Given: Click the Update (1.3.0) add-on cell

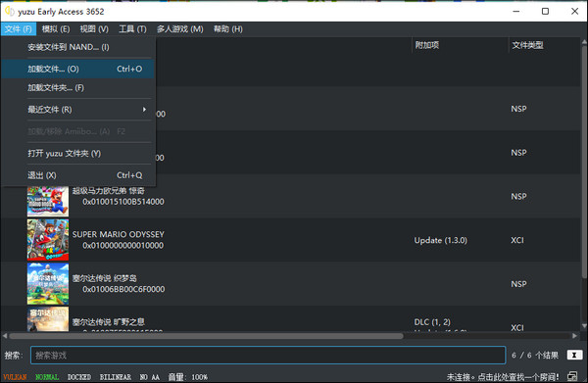Looking at the screenshot, I should (x=441, y=240).
